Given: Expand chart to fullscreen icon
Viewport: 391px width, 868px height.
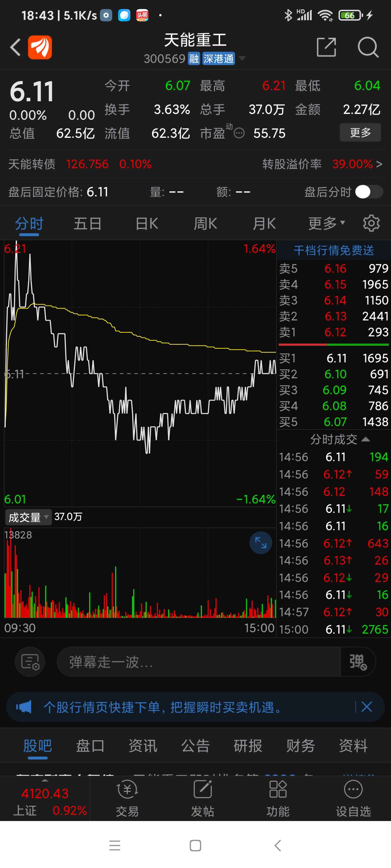Looking at the screenshot, I should (x=261, y=542).
